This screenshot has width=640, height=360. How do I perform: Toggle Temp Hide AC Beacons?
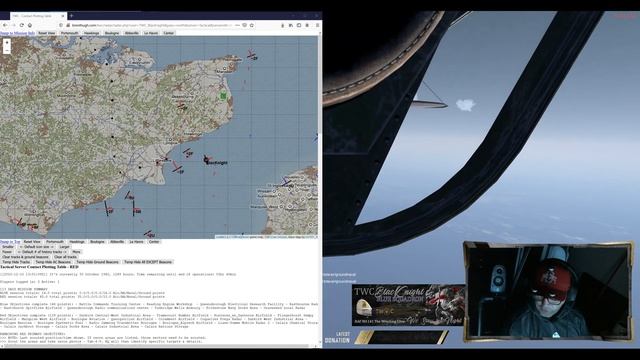53,262
